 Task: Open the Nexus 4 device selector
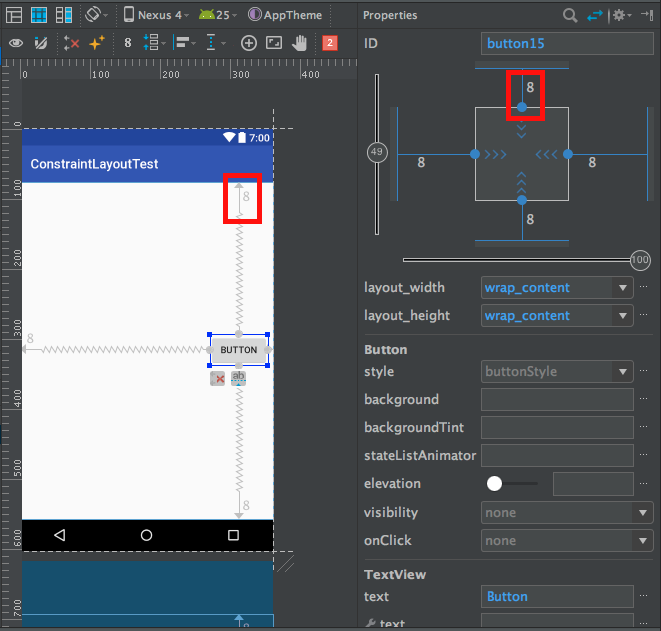(156, 15)
